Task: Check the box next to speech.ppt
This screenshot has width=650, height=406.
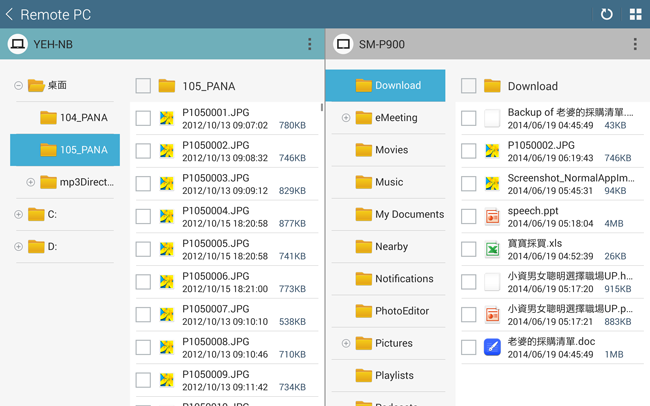Action: pyautogui.click(x=468, y=217)
